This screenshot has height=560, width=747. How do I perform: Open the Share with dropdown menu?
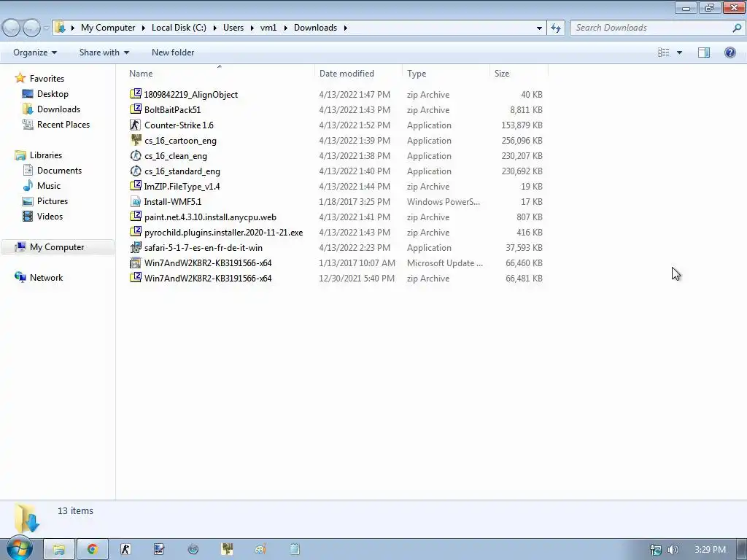coord(104,52)
